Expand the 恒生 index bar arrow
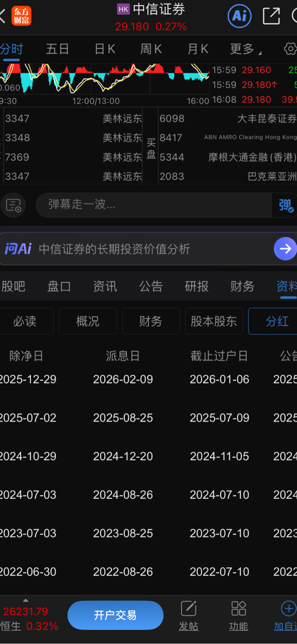The image size is (297, 644). tap(26, 601)
